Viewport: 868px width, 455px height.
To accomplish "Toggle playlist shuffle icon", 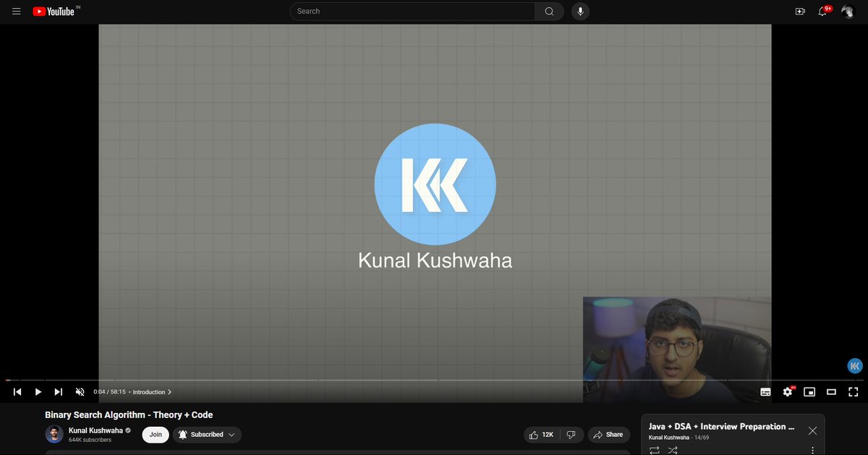I will click(673, 451).
